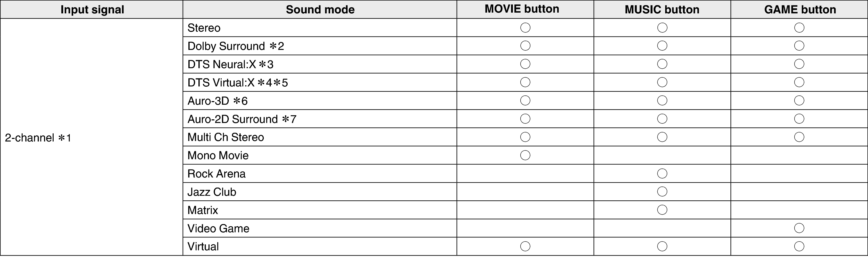Click the GAME circle for Video Game
868x257 pixels.
799,228
